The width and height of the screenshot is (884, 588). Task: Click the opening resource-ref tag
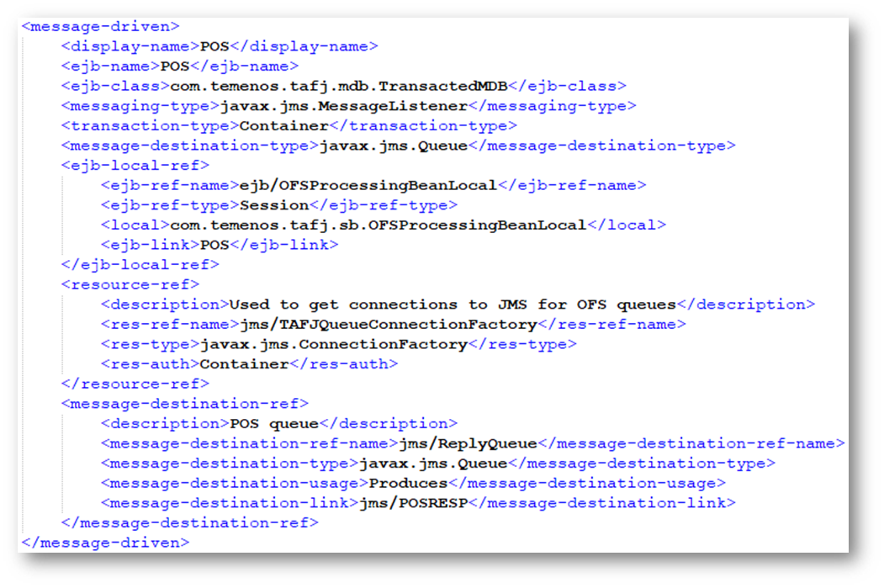point(125,285)
